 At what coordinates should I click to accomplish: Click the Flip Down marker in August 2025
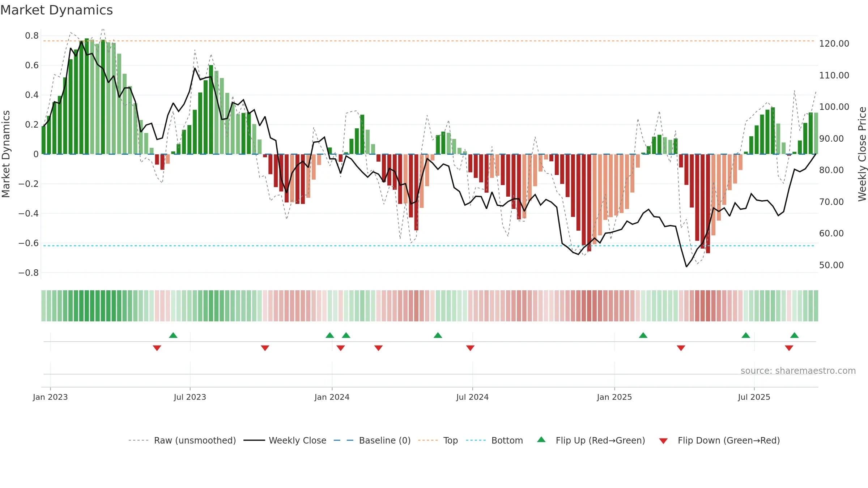789,348
